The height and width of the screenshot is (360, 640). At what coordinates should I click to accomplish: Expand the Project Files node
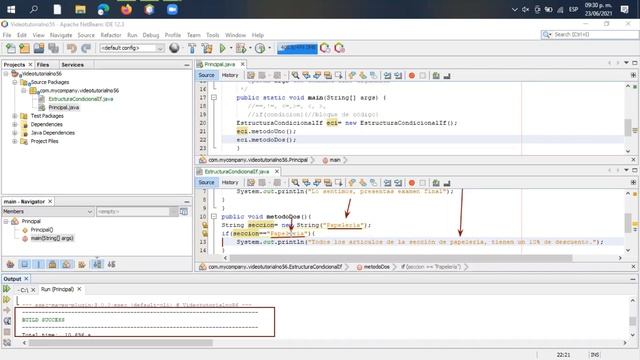pyautogui.click(x=15, y=141)
